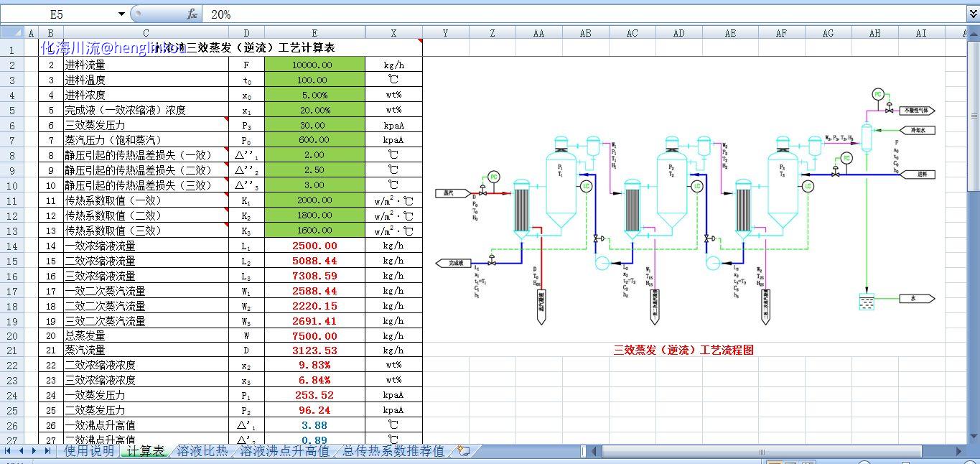Image resolution: width=980 pixels, height=464 pixels.
Task: Select W2 result cell 2220.15
Action: 314,306
